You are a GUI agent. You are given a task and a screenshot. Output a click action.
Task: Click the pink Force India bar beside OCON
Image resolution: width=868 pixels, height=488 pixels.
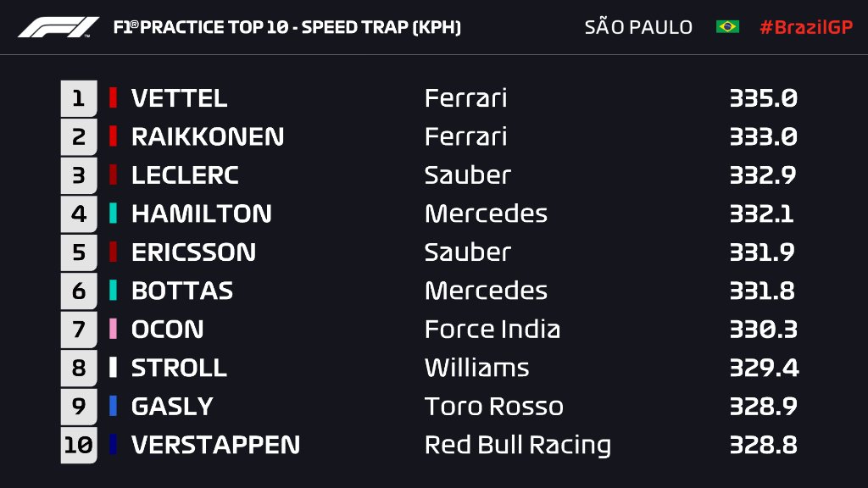coord(113,329)
